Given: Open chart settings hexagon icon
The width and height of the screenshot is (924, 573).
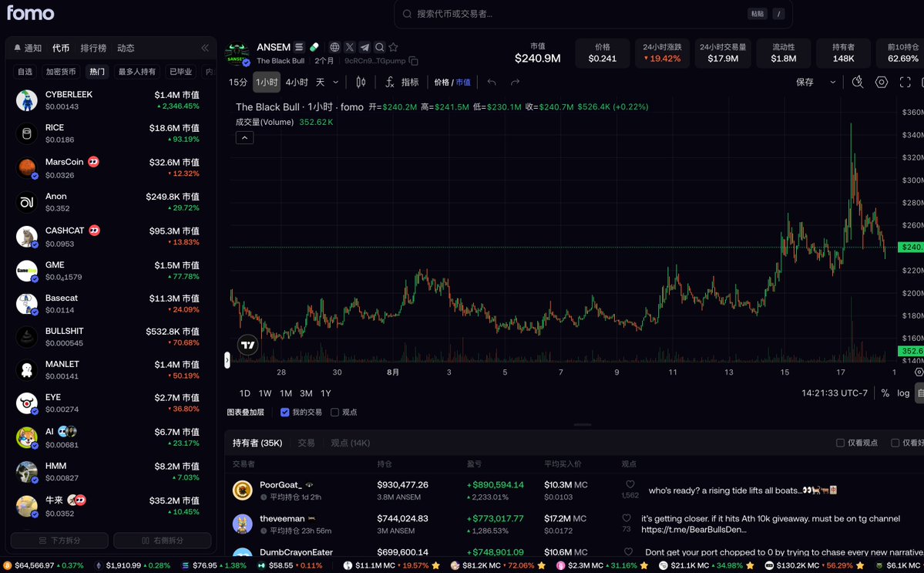Looking at the screenshot, I should tap(881, 83).
